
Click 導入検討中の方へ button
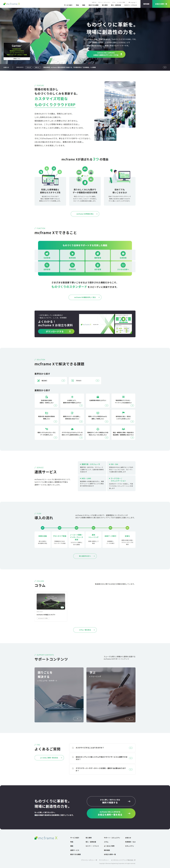coord(85,556)
